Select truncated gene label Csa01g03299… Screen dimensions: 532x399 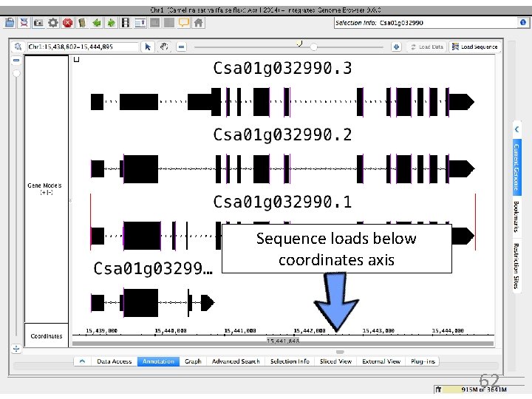tap(153, 268)
